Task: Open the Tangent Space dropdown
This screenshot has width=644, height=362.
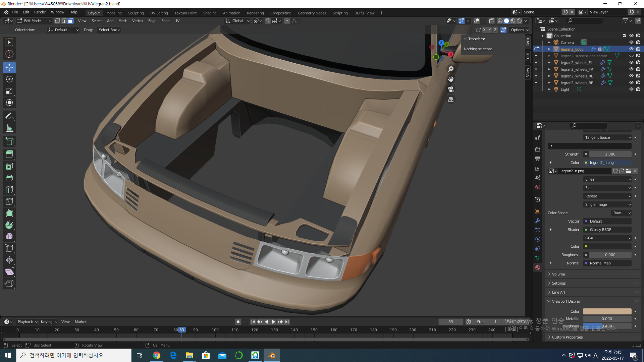Action: [x=607, y=137]
